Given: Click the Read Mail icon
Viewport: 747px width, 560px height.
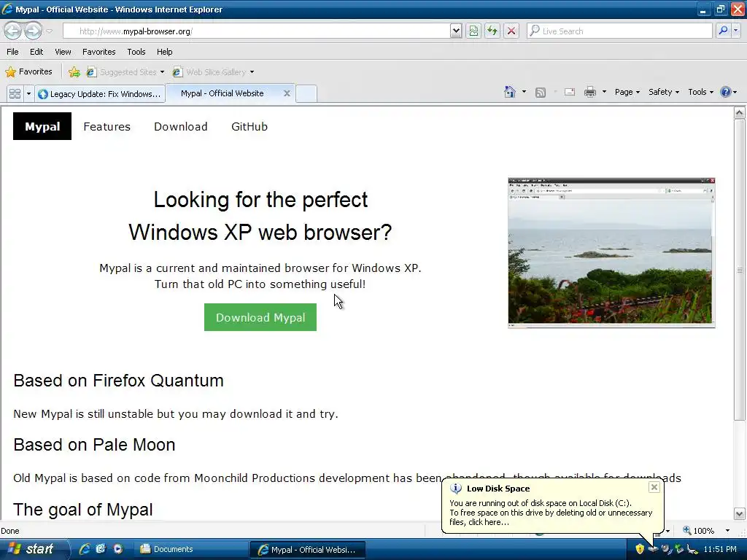Looking at the screenshot, I should tap(570, 92).
